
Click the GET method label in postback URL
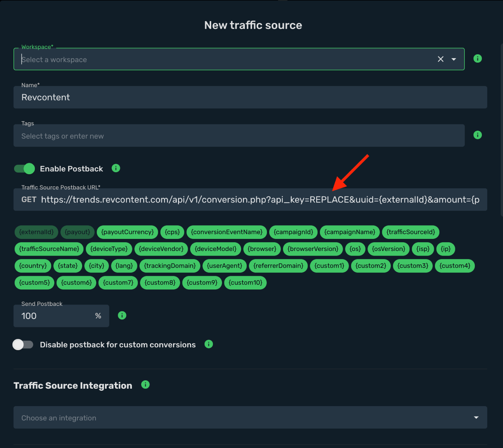tap(29, 199)
